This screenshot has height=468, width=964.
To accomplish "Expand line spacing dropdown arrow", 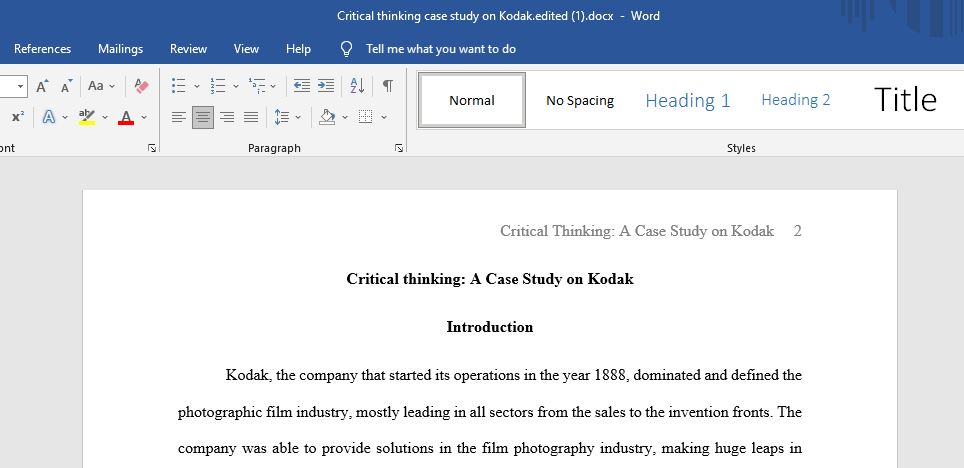I will coord(298,117).
